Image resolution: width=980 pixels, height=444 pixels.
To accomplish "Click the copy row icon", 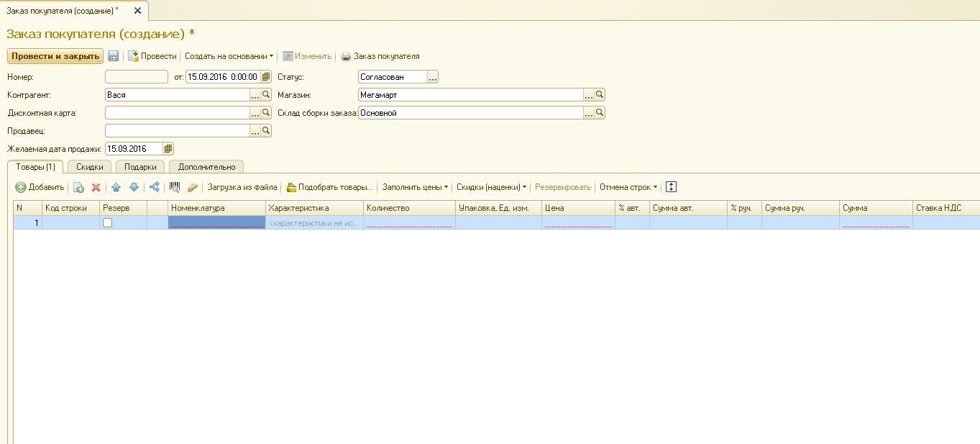I will (79, 187).
